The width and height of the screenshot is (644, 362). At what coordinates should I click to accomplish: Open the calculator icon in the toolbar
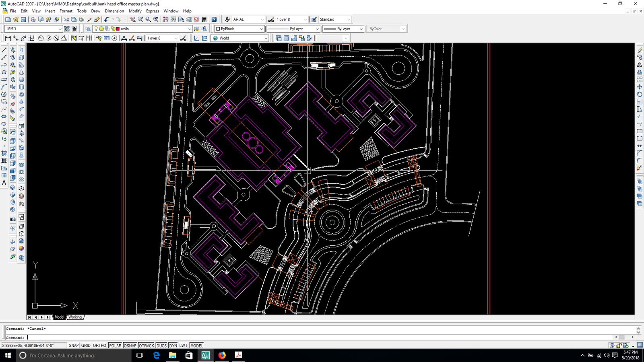[x=204, y=19]
